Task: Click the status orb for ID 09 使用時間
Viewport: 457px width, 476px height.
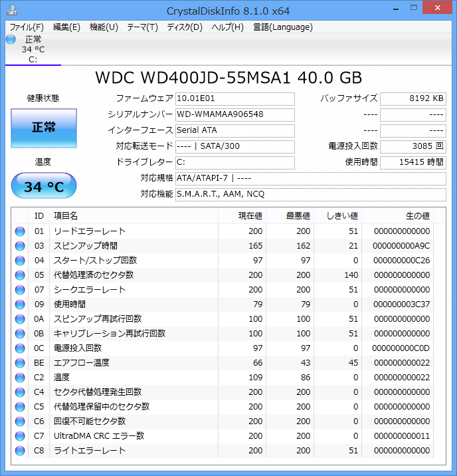Action: (x=20, y=304)
